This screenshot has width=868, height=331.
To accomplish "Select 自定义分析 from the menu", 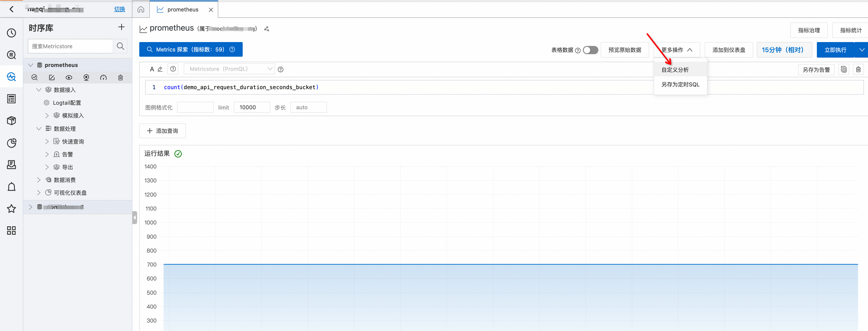I will (675, 70).
